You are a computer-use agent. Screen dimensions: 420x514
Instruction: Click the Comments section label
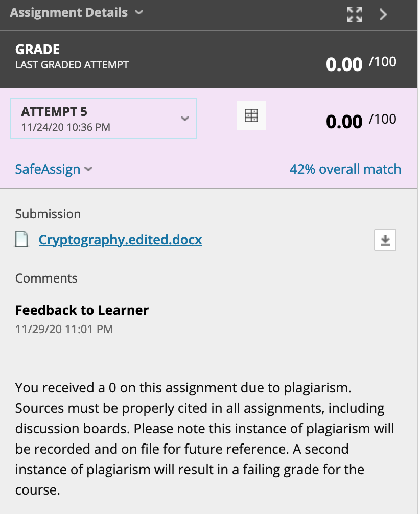[46, 278]
